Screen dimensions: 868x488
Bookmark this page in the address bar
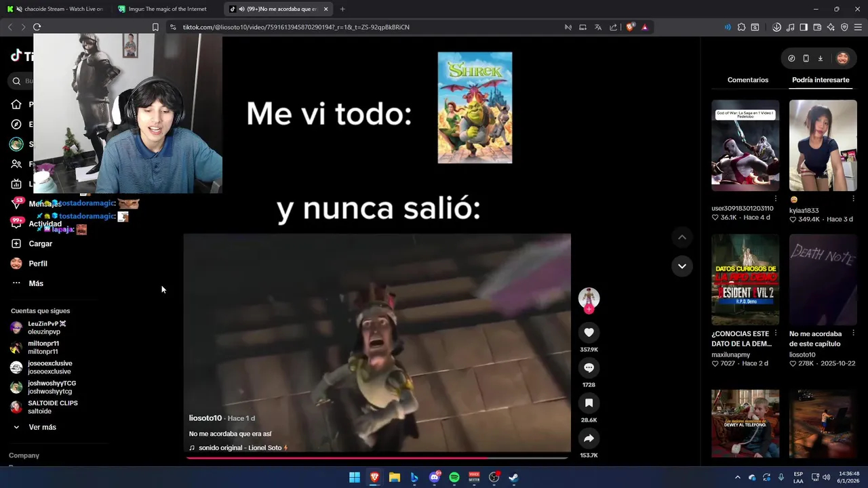pos(155,27)
